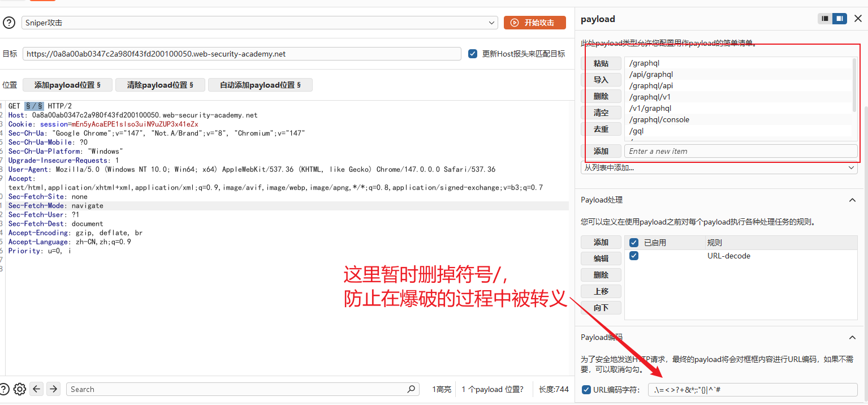Open the Sniper攻击 attack type dropdown
Image resolution: width=868 pixels, height=405 pixels.
click(x=260, y=23)
